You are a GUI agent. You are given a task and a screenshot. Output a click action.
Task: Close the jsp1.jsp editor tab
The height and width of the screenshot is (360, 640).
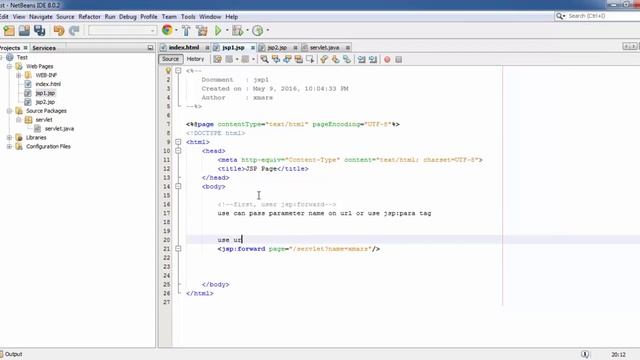click(x=253, y=48)
